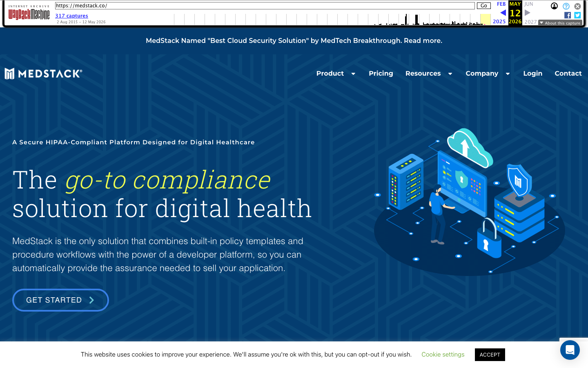Click the MedStack logo
This screenshot has width=588, height=368.
[43, 74]
